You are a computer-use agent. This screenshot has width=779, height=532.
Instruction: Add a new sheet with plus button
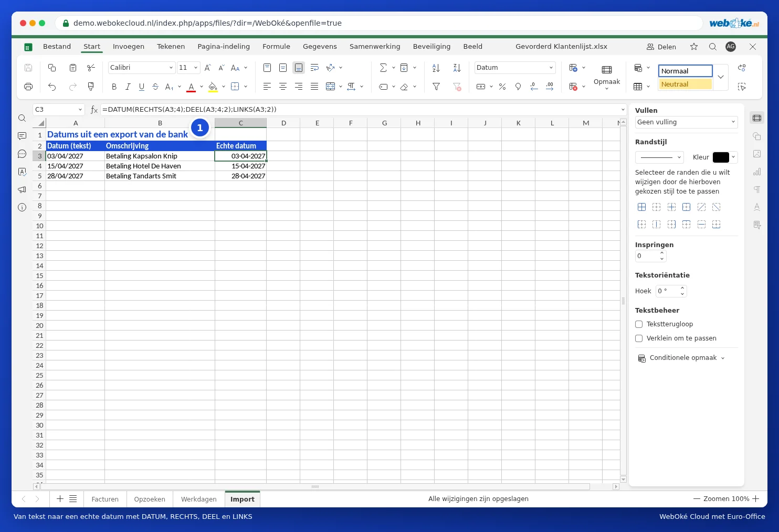pyautogui.click(x=60, y=499)
